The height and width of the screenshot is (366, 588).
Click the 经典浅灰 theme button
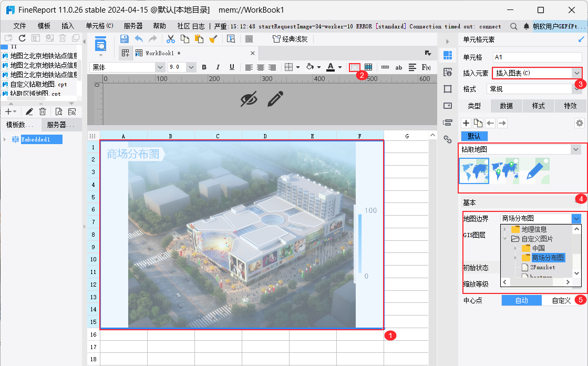point(290,39)
